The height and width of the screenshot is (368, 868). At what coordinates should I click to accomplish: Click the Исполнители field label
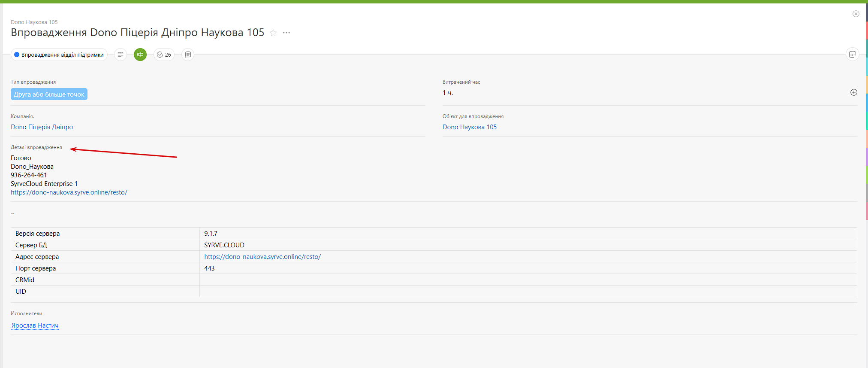point(27,313)
